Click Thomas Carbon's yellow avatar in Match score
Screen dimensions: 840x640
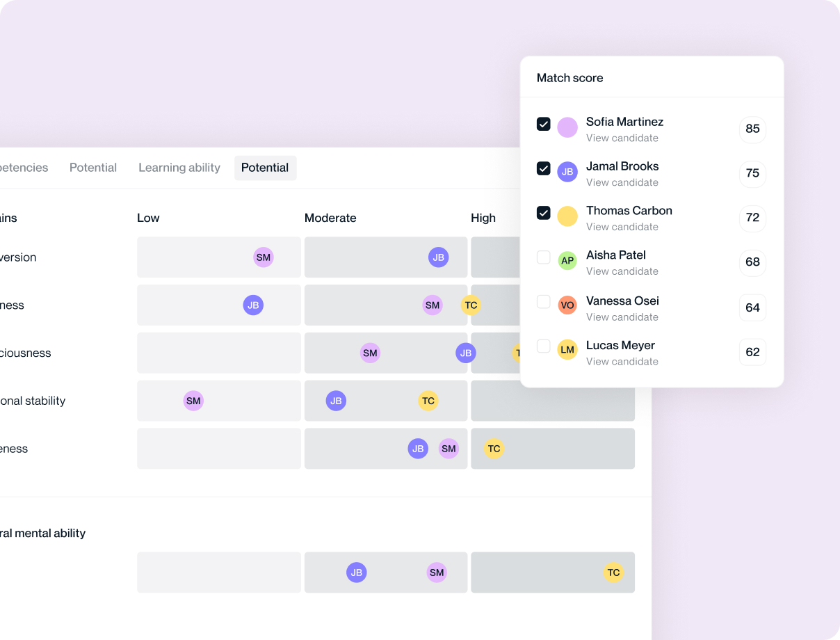(567, 216)
